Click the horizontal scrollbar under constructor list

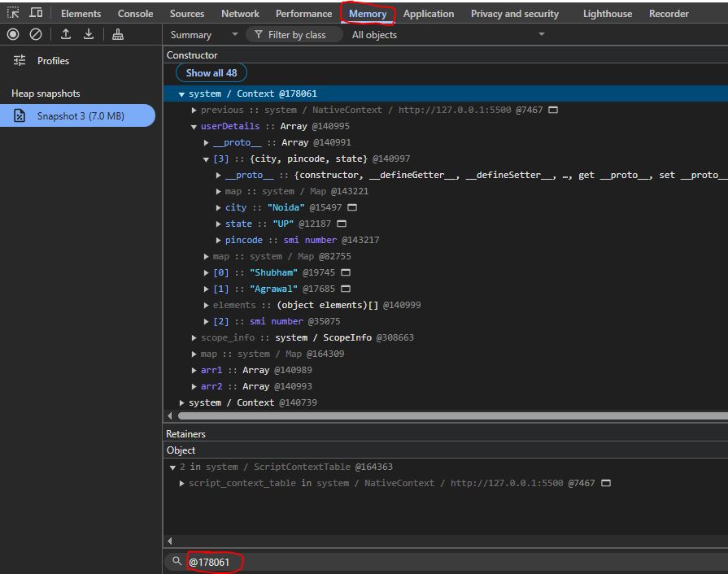pos(453,415)
